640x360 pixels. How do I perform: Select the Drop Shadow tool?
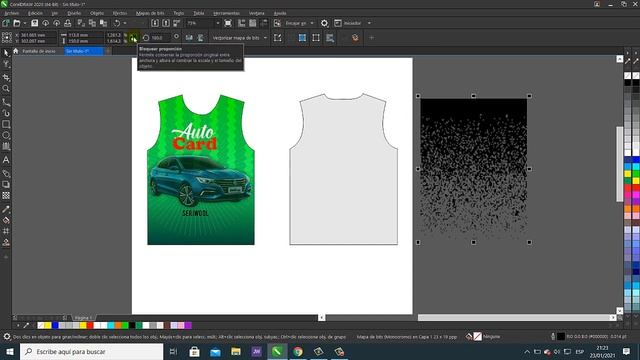point(6,184)
